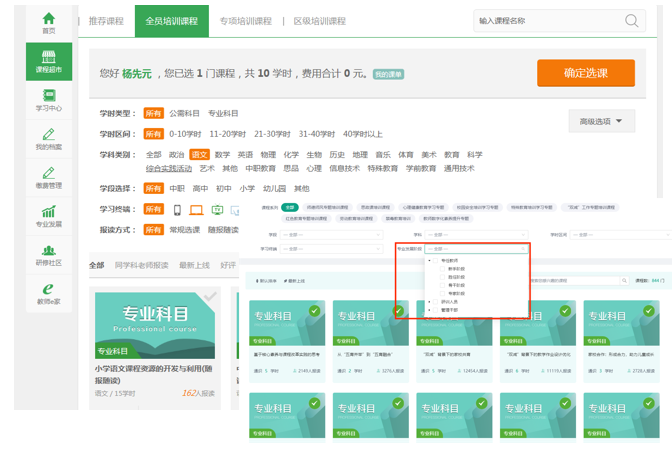Click the overlay course search input box

click(x=574, y=281)
